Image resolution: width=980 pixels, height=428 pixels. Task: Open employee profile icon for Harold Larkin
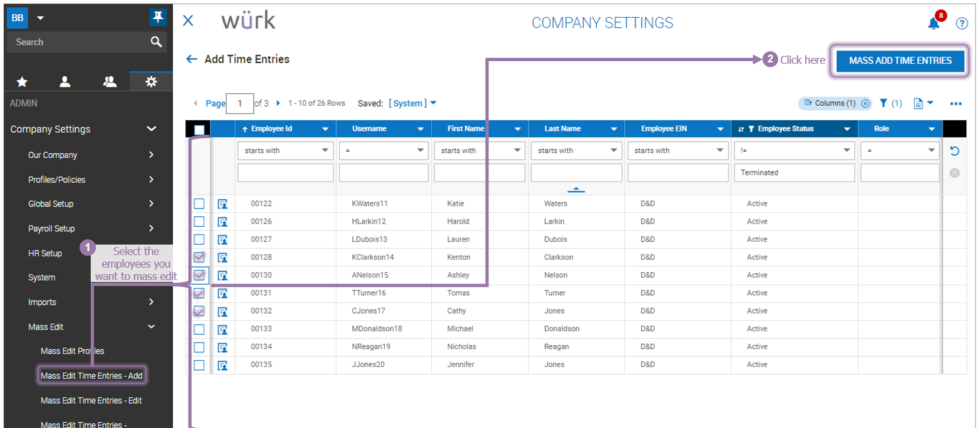pyautogui.click(x=222, y=222)
